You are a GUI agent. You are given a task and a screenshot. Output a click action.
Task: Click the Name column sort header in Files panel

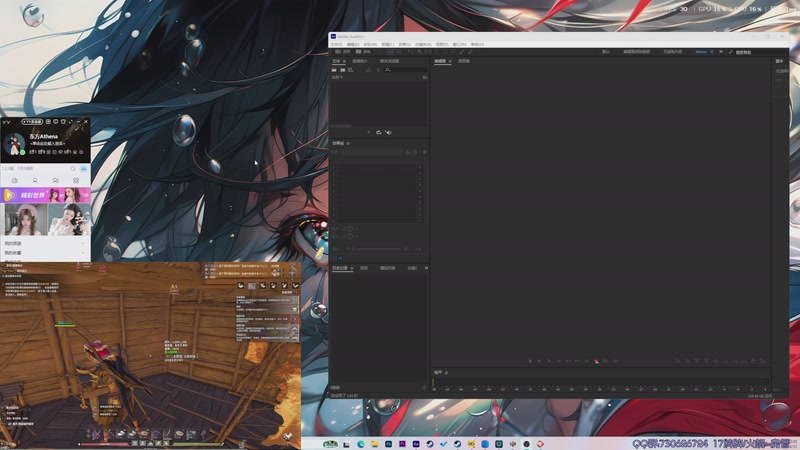337,77
